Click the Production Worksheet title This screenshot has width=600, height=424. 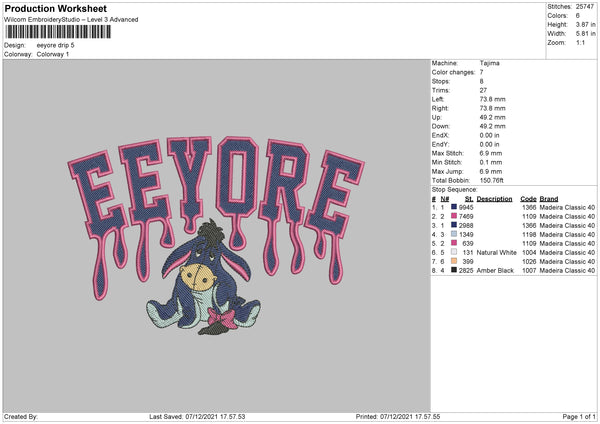[x=55, y=8]
